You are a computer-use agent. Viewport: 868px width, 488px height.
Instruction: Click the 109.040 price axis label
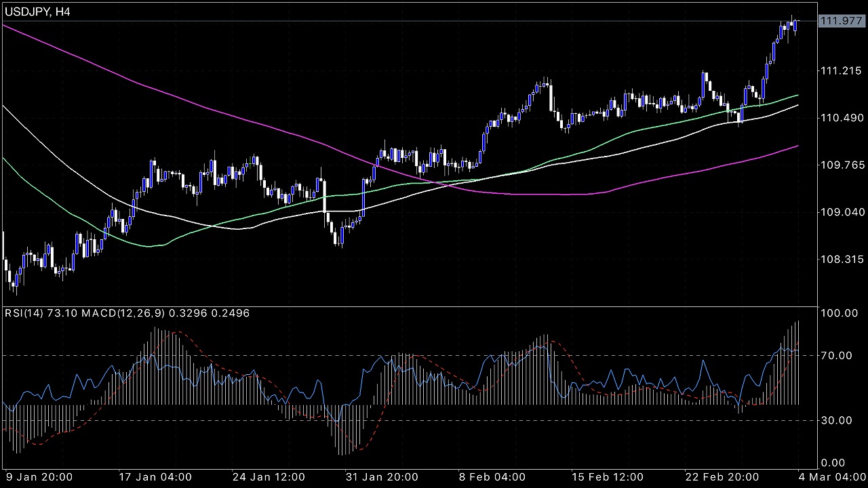pos(841,212)
